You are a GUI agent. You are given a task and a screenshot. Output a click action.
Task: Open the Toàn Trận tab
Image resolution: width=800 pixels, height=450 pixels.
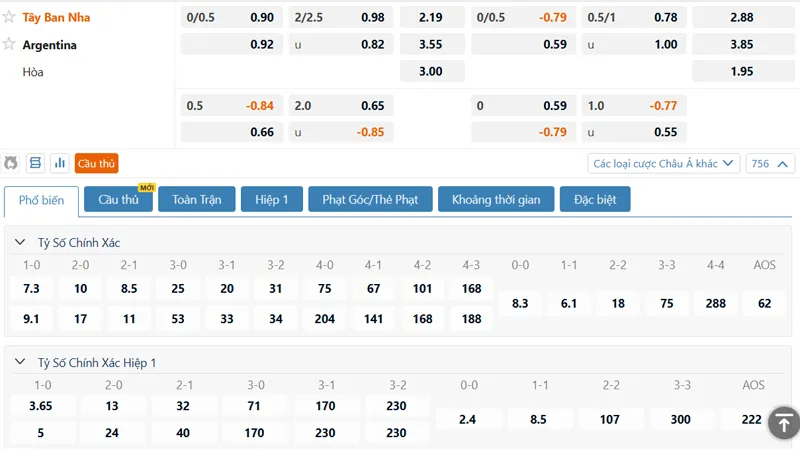pos(196,199)
